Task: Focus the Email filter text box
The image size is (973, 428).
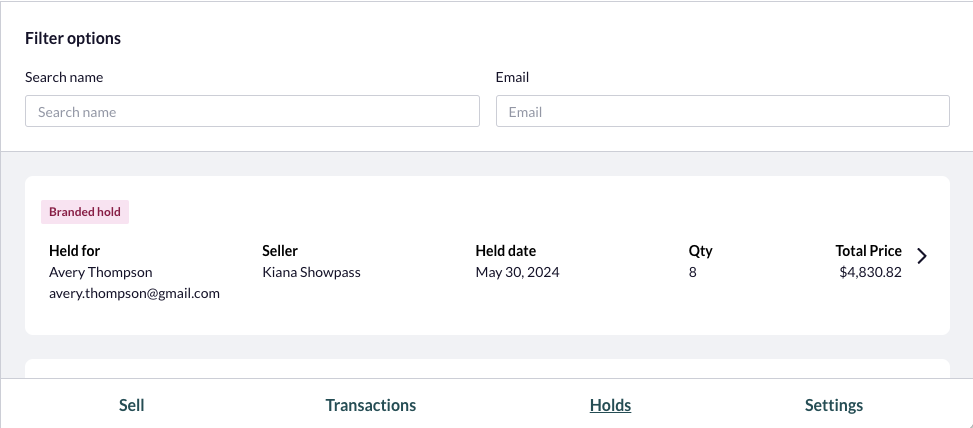Action: (722, 111)
